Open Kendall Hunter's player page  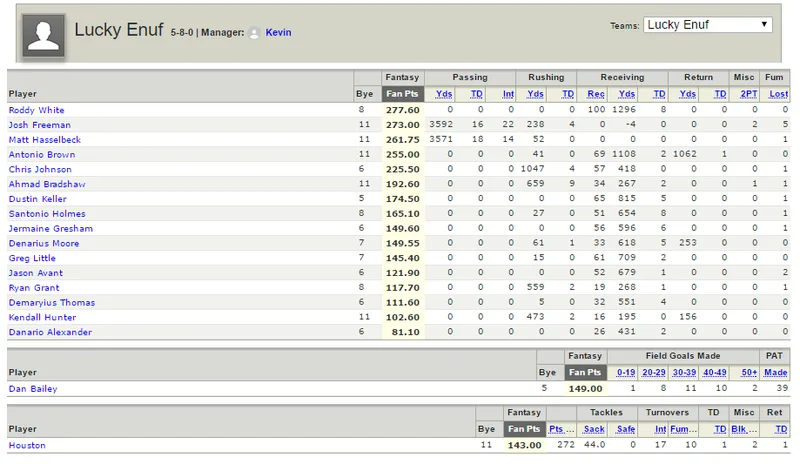coord(42,317)
